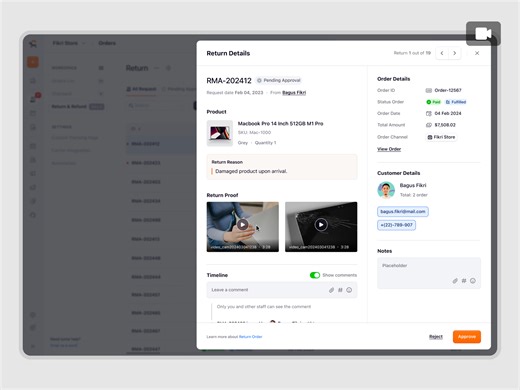Attach a file in the Notes box
Screen dimensions: 520x390
point(455,281)
